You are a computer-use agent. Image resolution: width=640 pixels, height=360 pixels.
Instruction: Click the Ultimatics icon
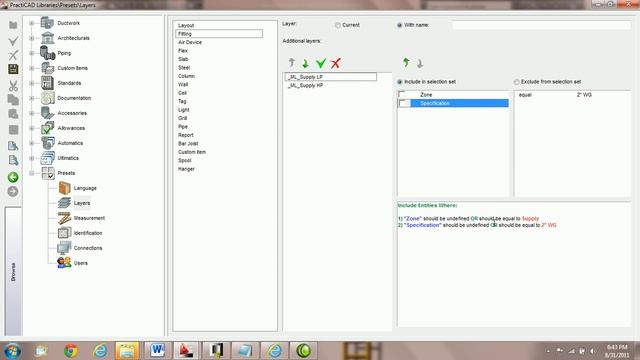(47, 158)
